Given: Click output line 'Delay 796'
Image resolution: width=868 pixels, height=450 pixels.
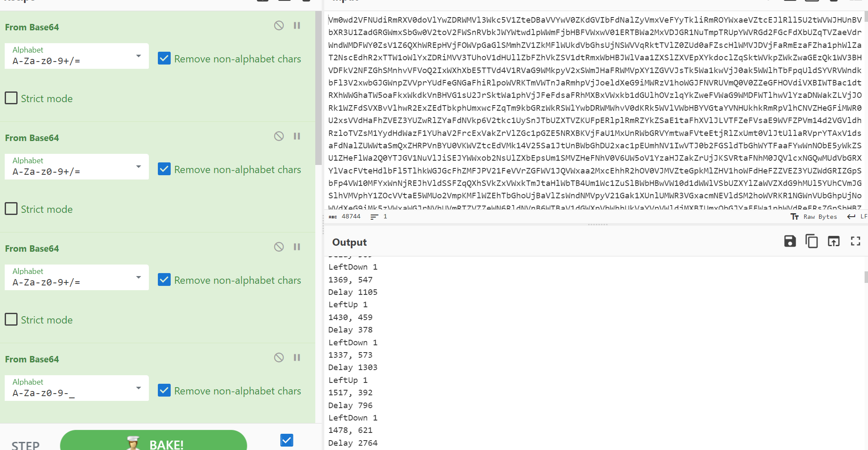Looking at the screenshot, I should point(350,406).
